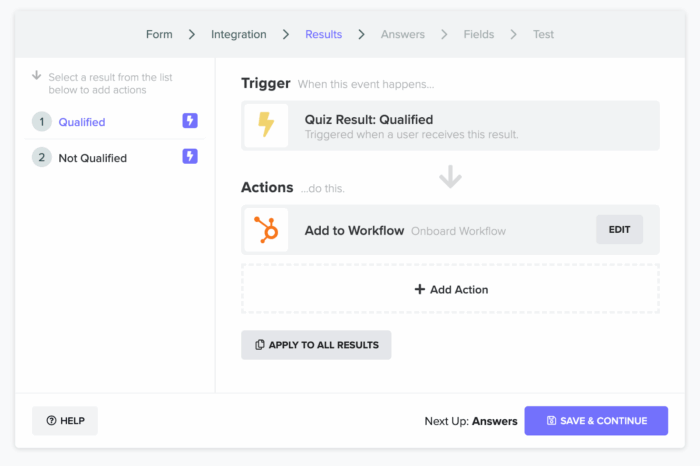This screenshot has height=466, width=700.
Task: Open Help
Action: (x=65, y=421)
